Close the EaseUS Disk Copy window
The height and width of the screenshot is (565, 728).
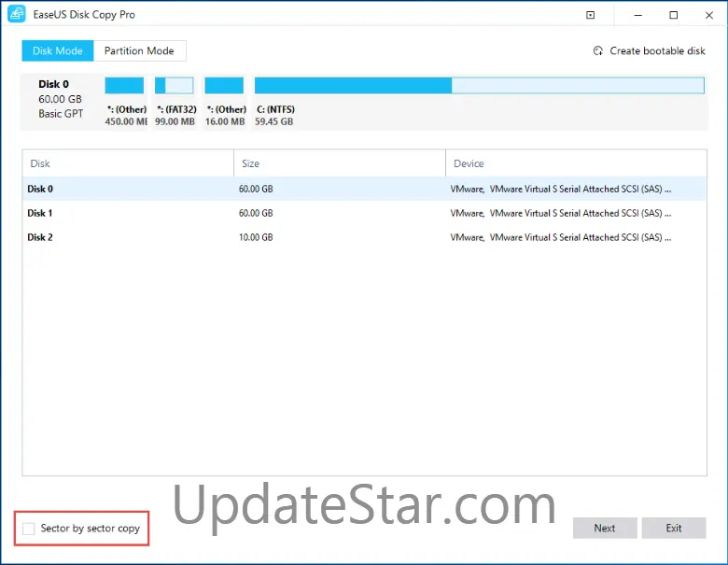709,15
